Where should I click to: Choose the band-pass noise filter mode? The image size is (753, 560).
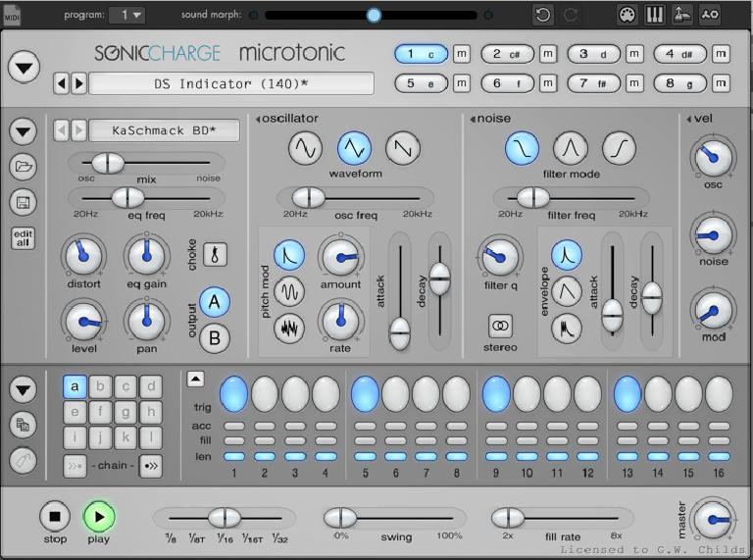click(571, 148)
